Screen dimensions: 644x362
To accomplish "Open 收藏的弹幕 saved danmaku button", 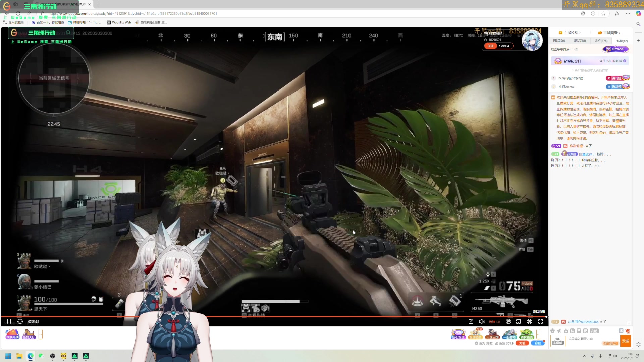I will [610, 343].
